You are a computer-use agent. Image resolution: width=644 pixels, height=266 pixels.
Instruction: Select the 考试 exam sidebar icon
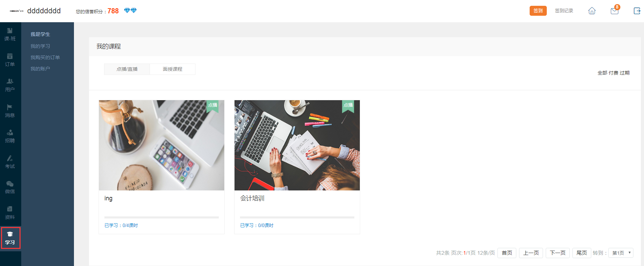point(10,162)
